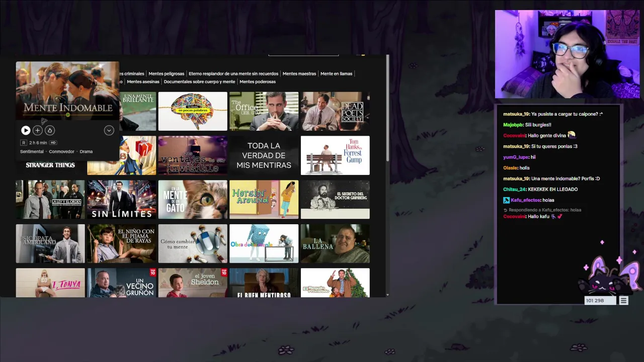Open El regalo prometido thumbnail
The height and width of the screenshot is (362, 644).
tap(335, 283)
